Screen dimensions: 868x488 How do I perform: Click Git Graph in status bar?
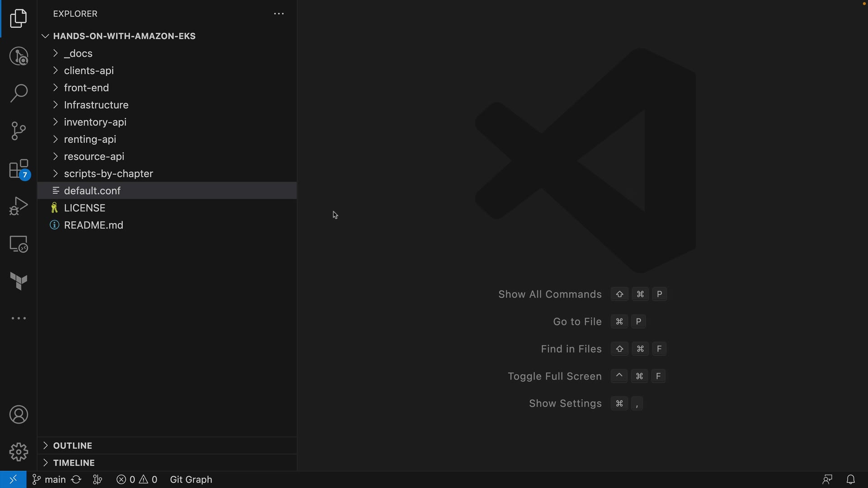191,479
